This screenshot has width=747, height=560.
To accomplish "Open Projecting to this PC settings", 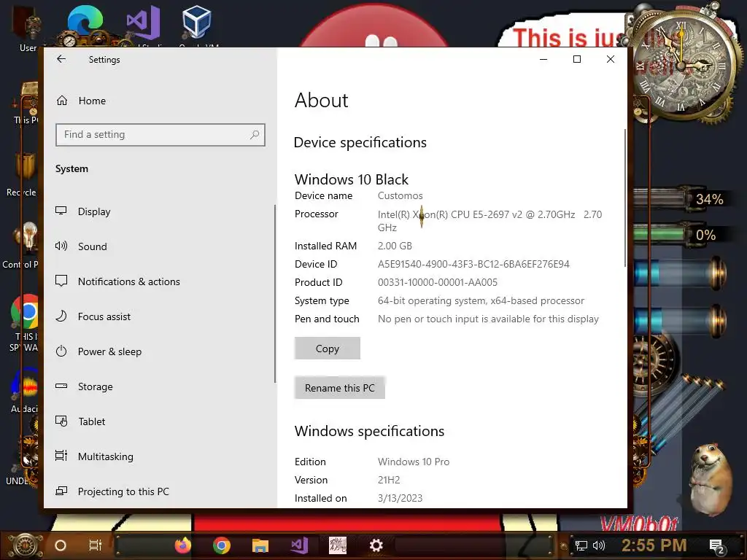I will [x=123, y=491].
